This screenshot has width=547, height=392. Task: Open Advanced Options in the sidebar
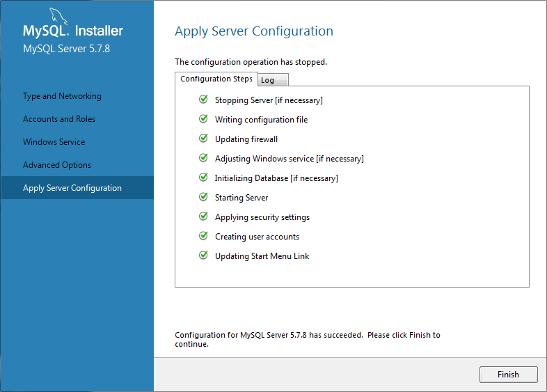57,165
